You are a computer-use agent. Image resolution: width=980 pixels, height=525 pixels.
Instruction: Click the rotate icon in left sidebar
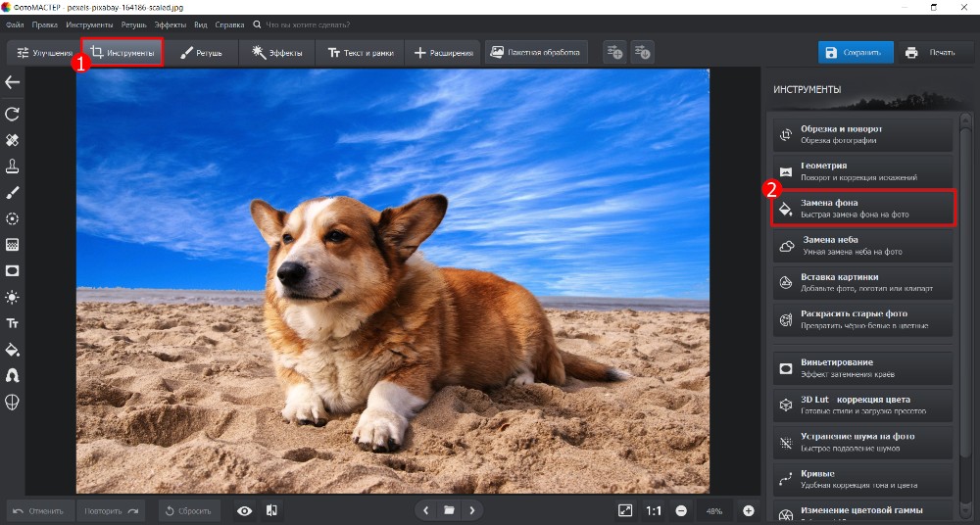[x=13, y=114]
